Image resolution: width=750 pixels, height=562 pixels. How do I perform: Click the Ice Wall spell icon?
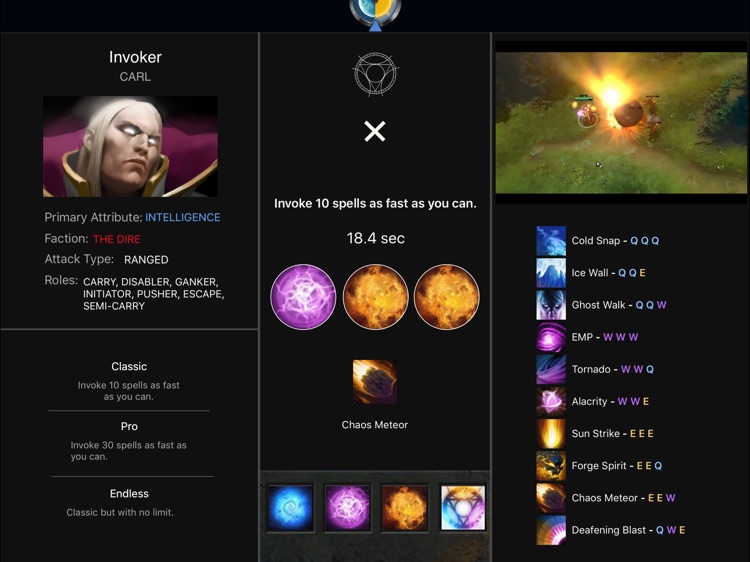pos(551,273)
